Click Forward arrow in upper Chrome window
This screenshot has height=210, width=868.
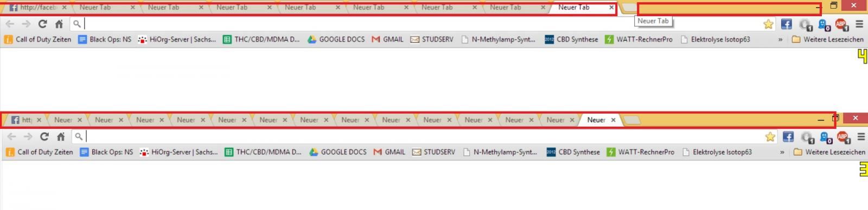point(26,24)
